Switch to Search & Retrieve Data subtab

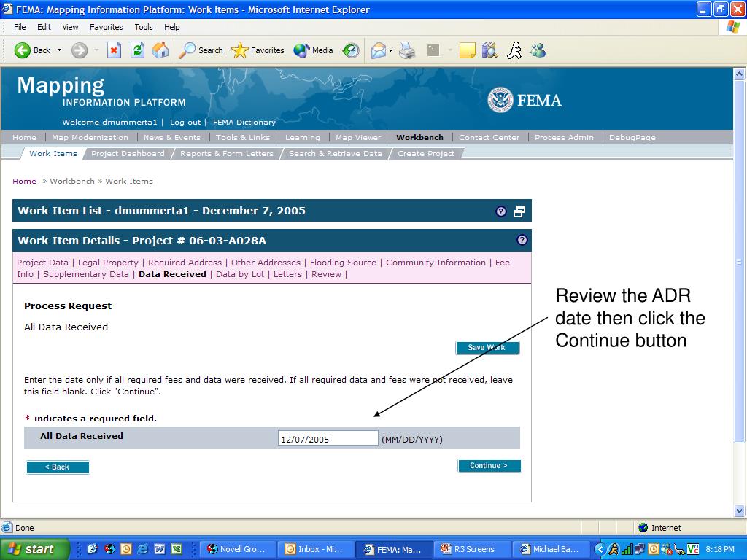[x=336, y=153]
